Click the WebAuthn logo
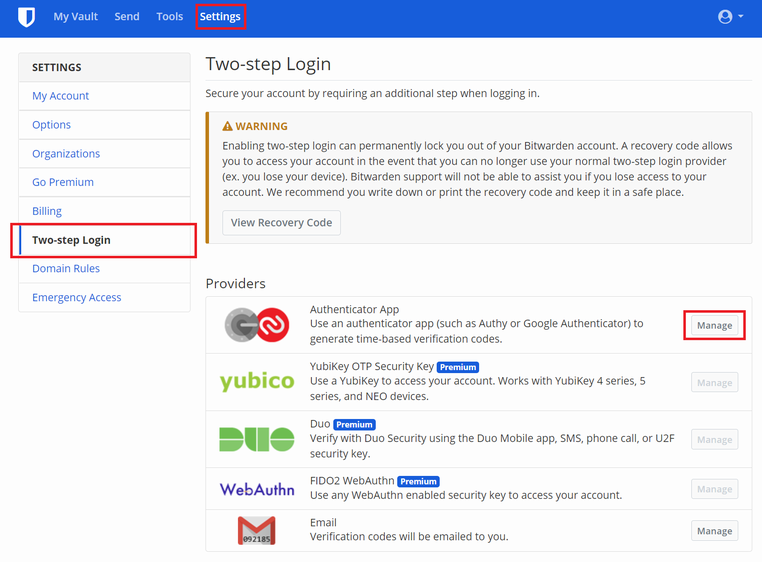Viewport: 762px width, 562px height. 257,489
